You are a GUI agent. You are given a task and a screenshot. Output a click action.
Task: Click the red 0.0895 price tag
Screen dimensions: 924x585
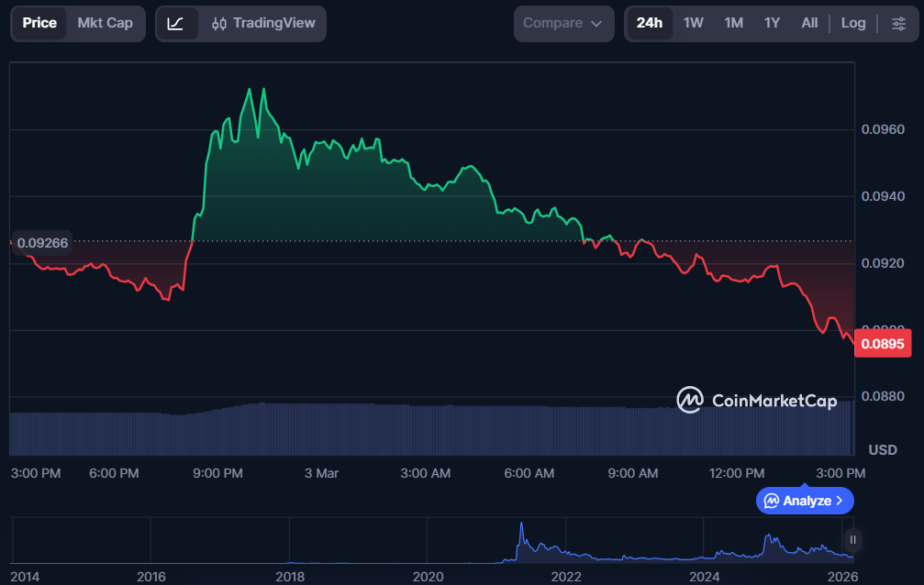883,342
